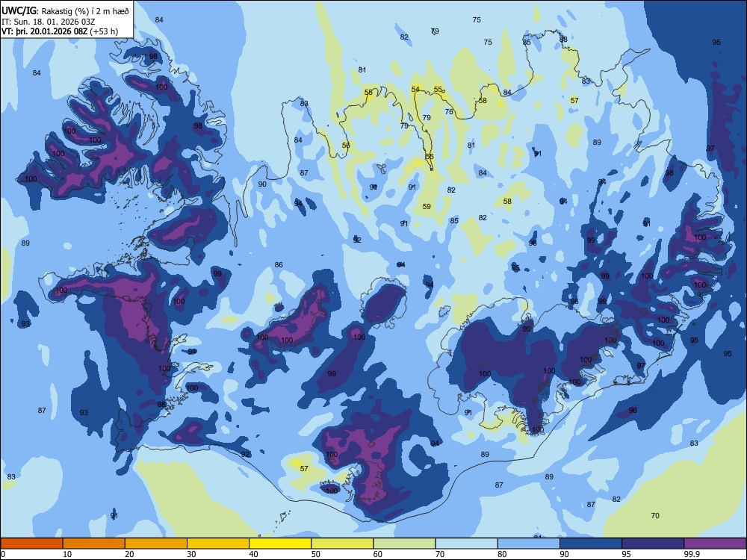
Task: Click the legend tick label '10'
Action: 67,554
